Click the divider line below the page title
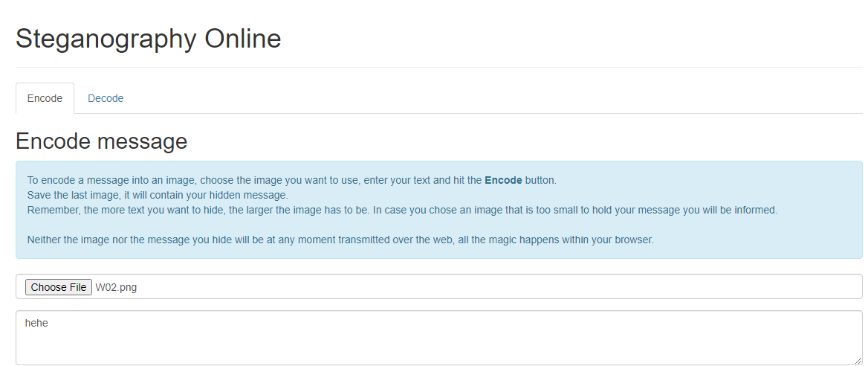 (x=438, y=68)
